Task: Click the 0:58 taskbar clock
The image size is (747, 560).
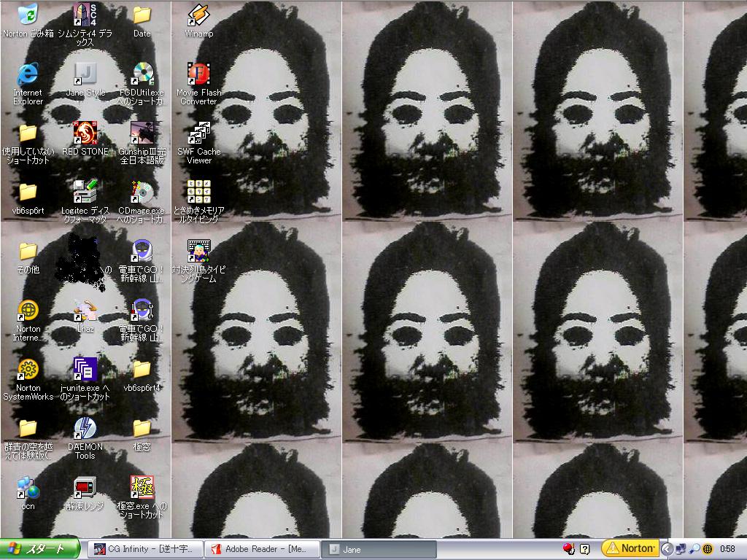Action: tap(727, 549)
